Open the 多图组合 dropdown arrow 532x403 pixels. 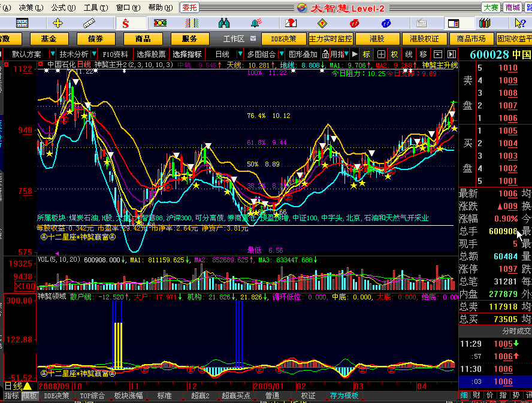click(x=281, y=54)
